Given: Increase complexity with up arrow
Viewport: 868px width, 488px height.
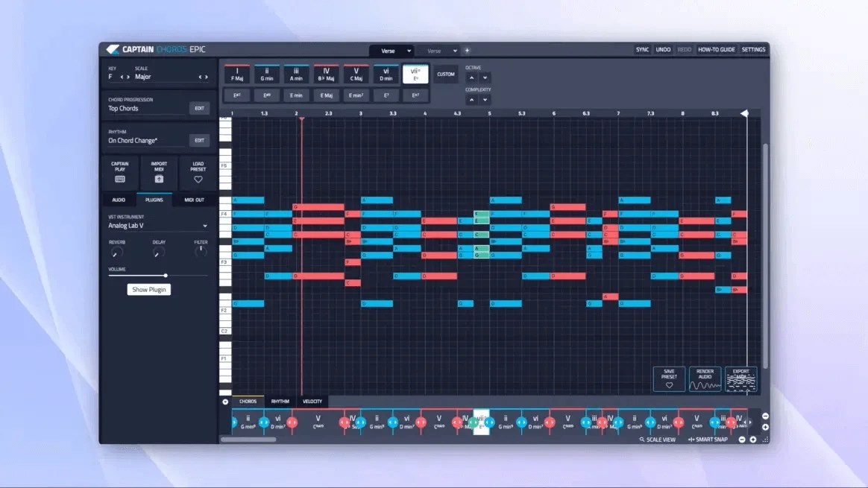Looking at the screenshot, I should pyautogui.click(x=471, y=100).
